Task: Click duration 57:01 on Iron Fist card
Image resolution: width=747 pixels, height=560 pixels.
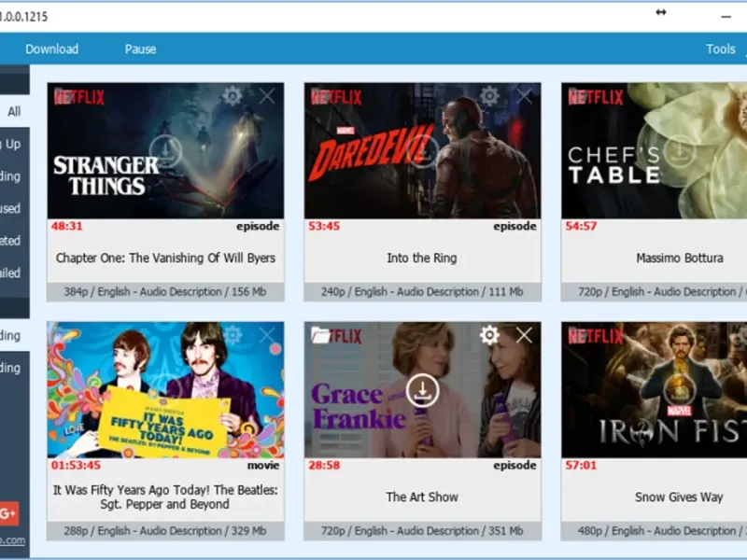Action: 581,465
